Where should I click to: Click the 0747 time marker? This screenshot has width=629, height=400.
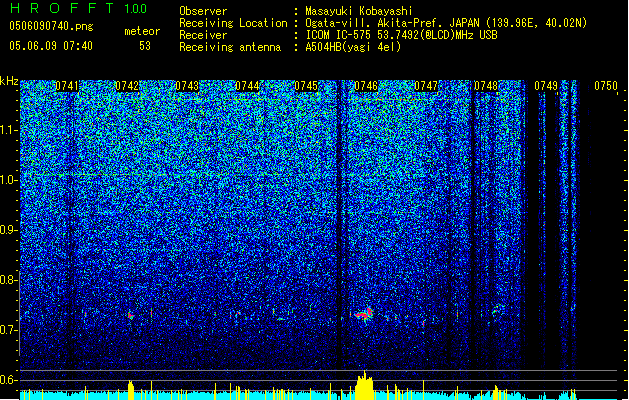click(426, 86)
